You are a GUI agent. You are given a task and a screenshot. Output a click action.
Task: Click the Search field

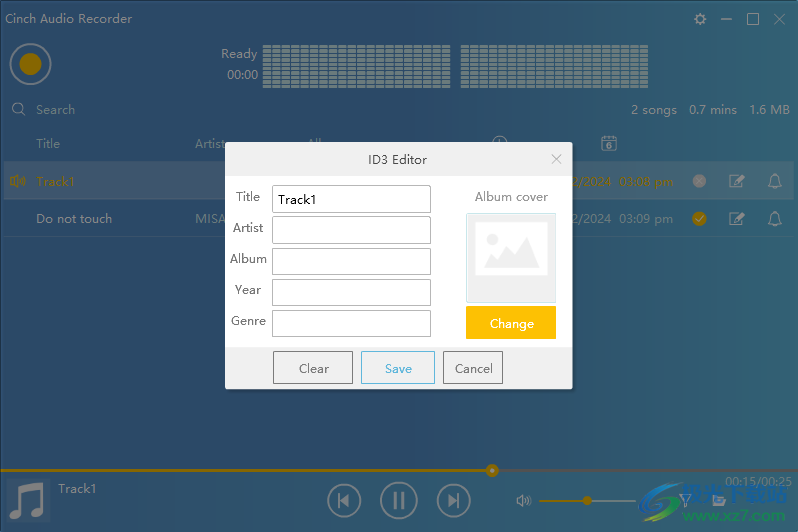pos(55,109)
